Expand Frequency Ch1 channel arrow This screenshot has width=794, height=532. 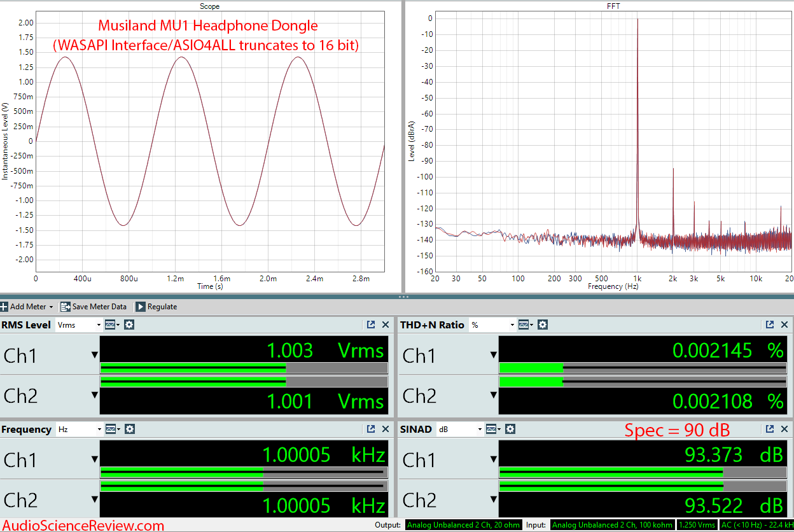coord(95,459)
